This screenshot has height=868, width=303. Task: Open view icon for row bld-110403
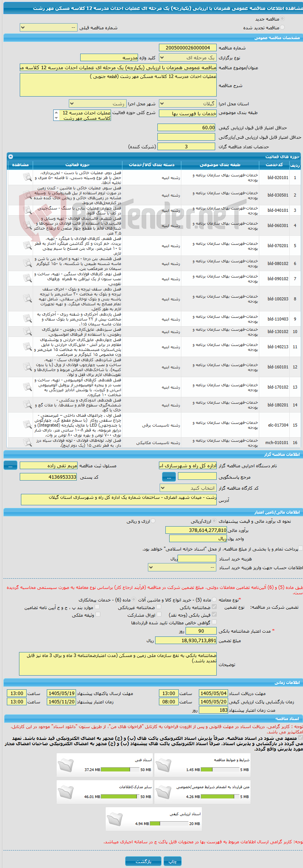pos(27,319)
